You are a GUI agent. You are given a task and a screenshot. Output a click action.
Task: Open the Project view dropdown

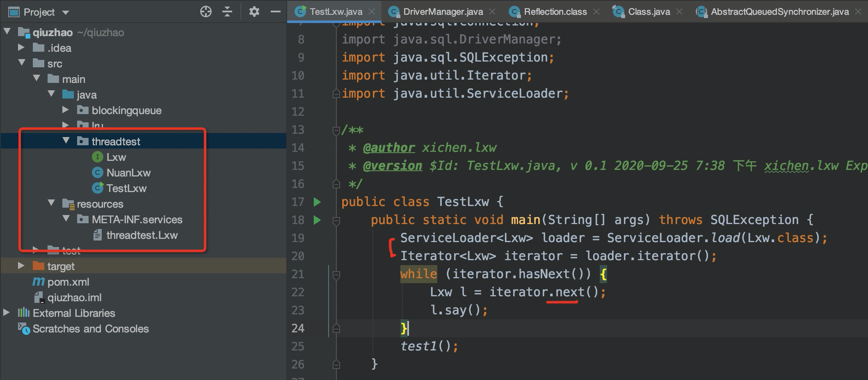(x=66, y=12)
